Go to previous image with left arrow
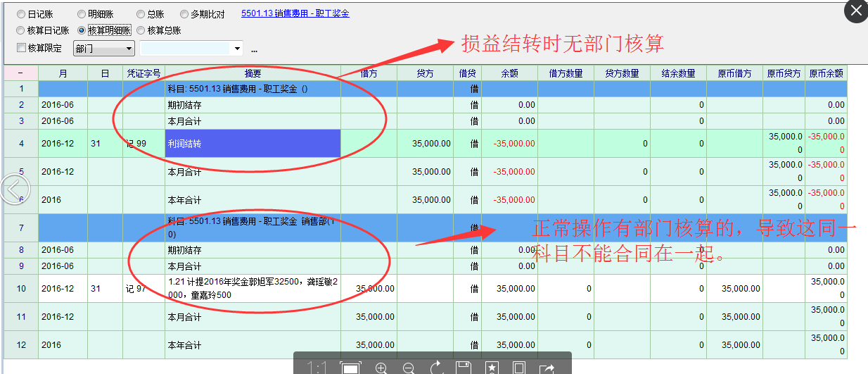This screenshot has height=374, width=868. [x=15, y=189]
